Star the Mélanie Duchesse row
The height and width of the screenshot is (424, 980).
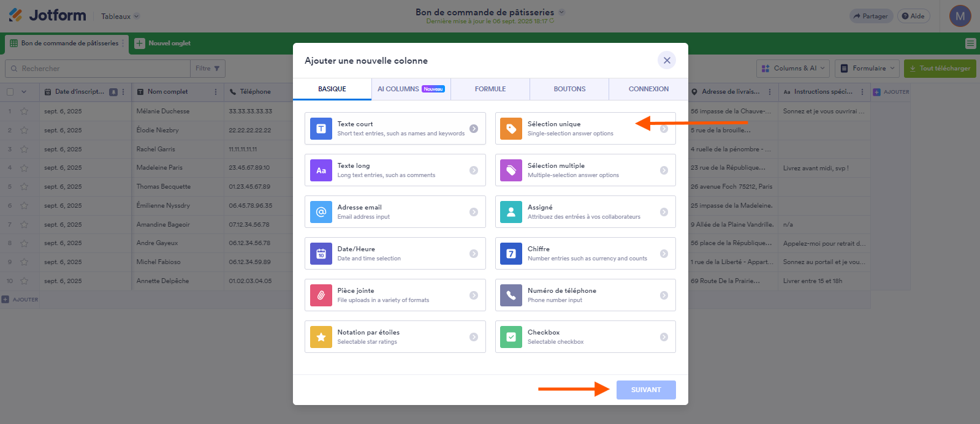25,112
